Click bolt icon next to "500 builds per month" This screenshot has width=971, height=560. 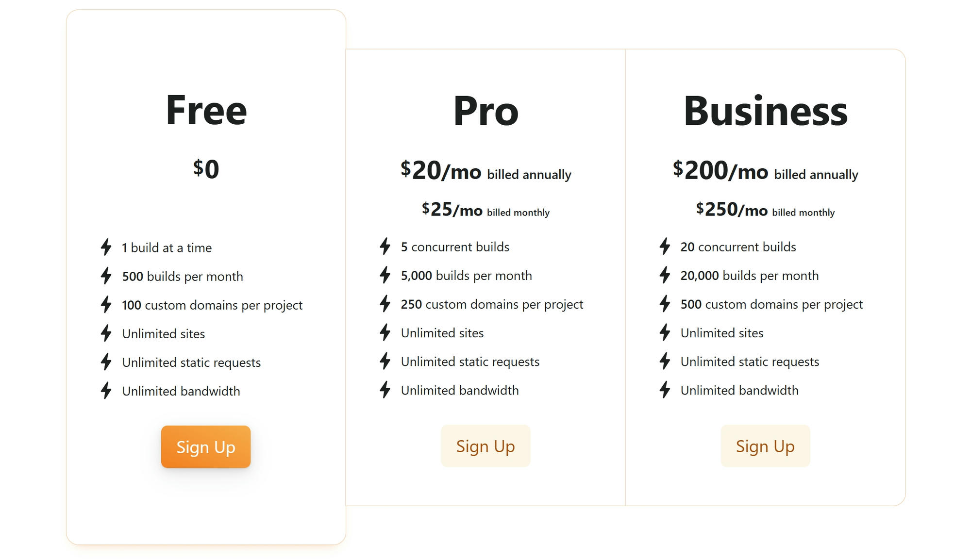point(106,276)
